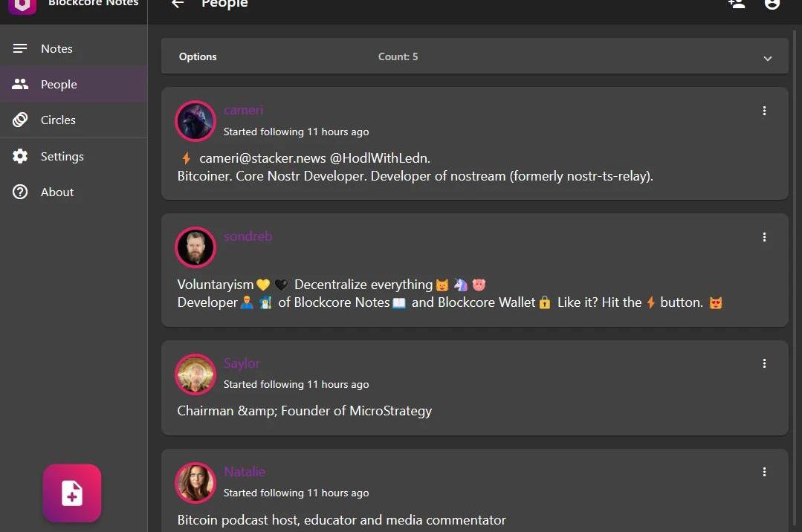Click 'Started following 11 hours ago' under cameri
Image resolution: width=802 pixels, height=532 pixels.
coord(296,132)
